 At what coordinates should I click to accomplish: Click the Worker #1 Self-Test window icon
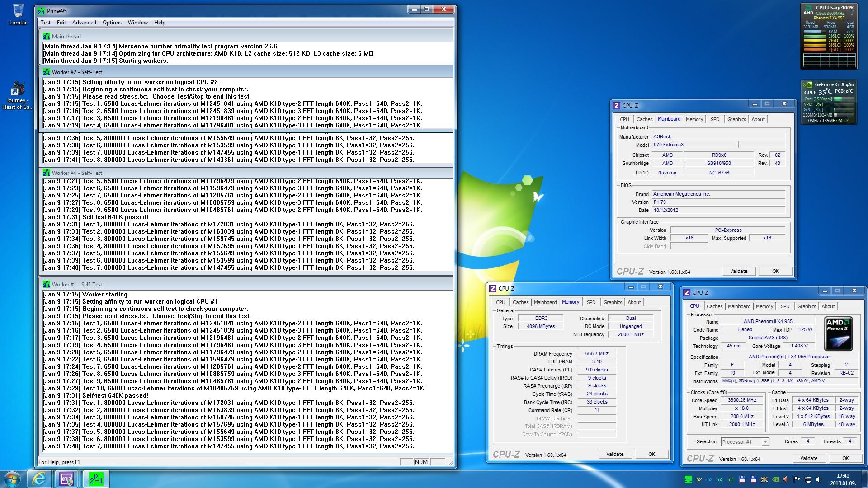tap(46, 284)
